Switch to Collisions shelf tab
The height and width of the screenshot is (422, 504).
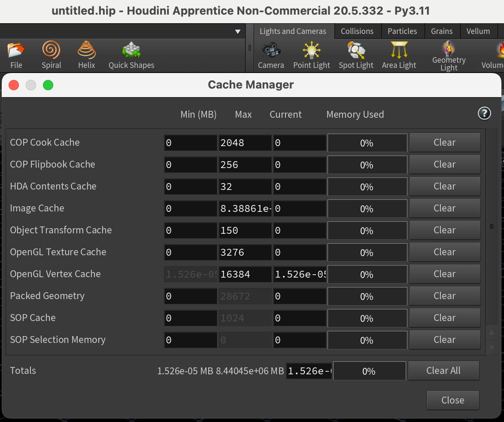(x=357, y=31)
